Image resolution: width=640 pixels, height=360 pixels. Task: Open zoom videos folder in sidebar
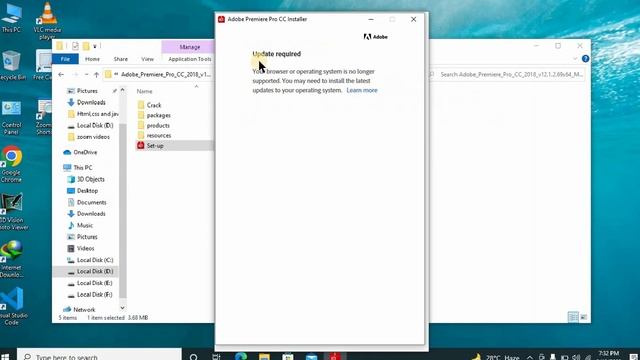[93, 137]
